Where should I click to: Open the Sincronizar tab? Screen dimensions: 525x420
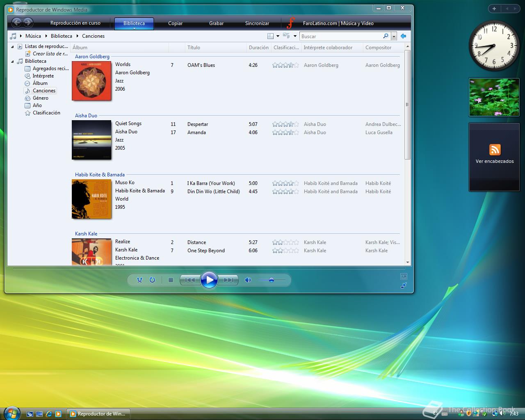[257, 23]
